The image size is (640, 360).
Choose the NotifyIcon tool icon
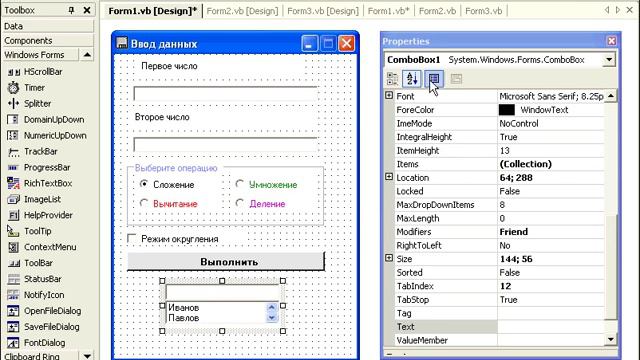coord(13,295)
